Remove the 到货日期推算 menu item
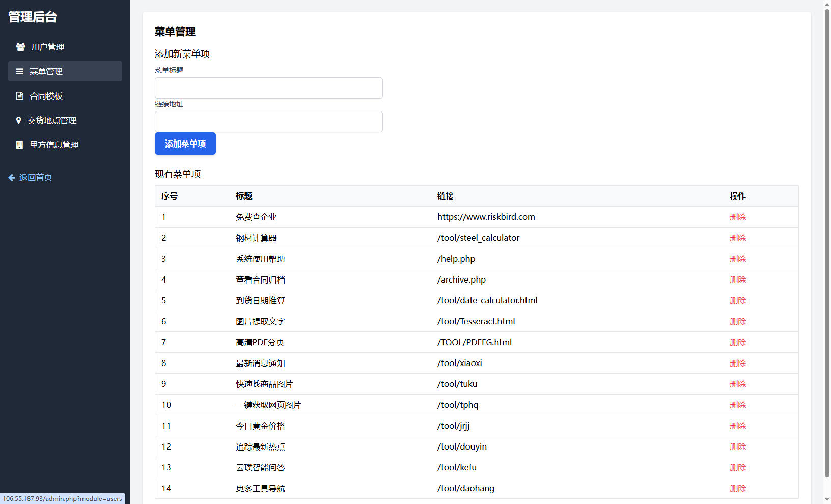This screenshot has width=831, height=504. 738,300
